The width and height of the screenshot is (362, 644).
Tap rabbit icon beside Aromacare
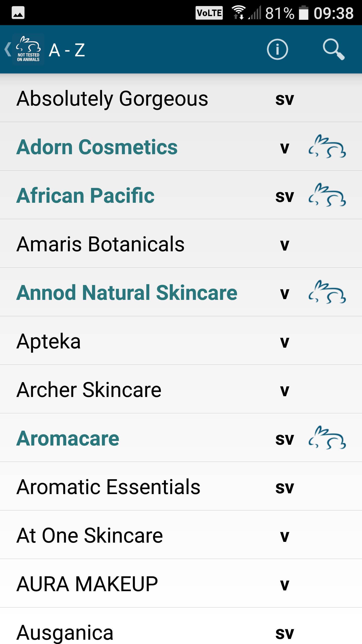pyautogui.click(x=327, y=438)
